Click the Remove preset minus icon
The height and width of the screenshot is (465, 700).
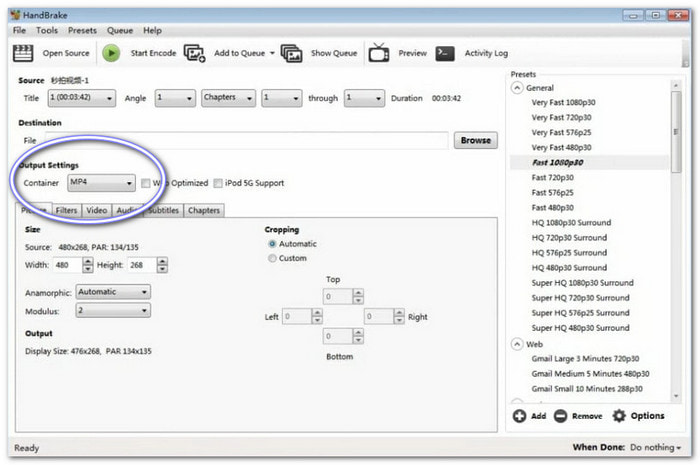560,416
